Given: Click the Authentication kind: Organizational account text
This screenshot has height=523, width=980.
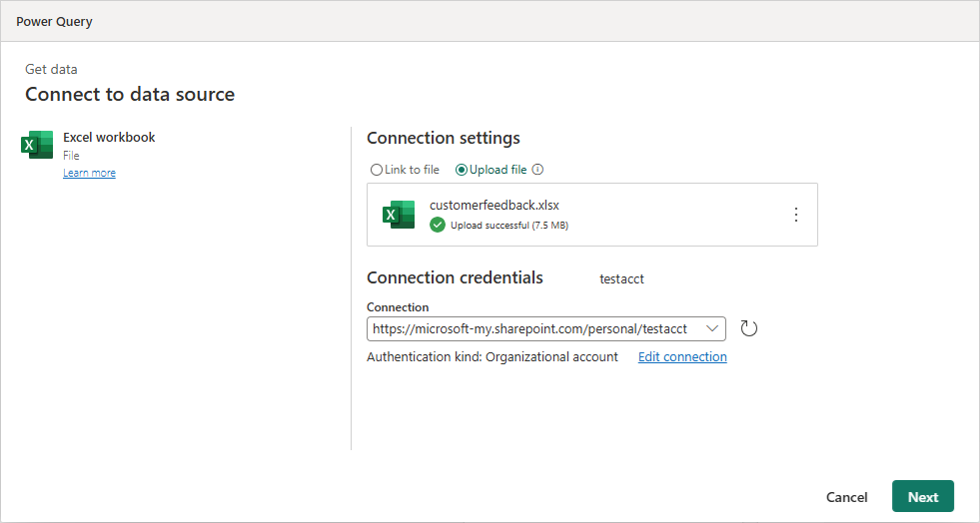Looking at the screenshot, I should click(492, 357).
